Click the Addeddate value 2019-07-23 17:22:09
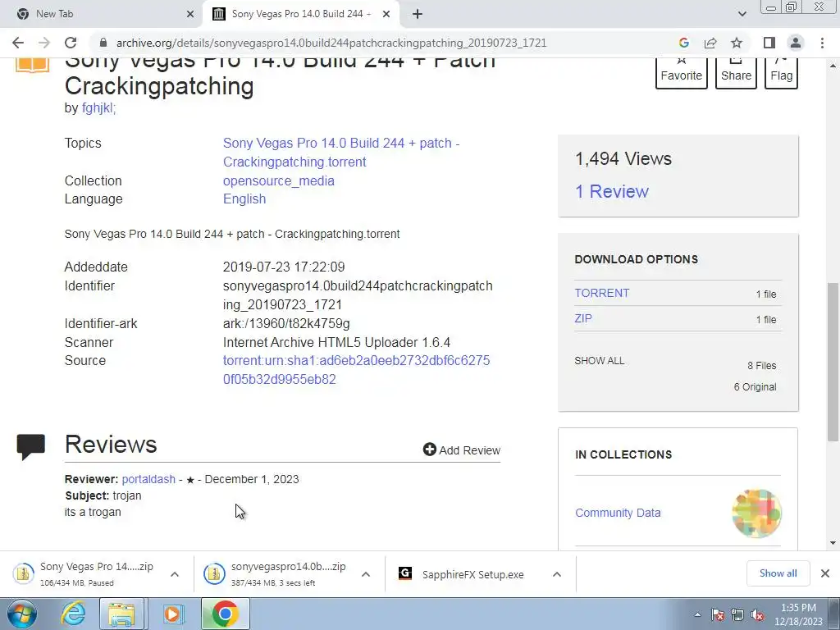Screen dimensions: 840x630 click(284, 267)
